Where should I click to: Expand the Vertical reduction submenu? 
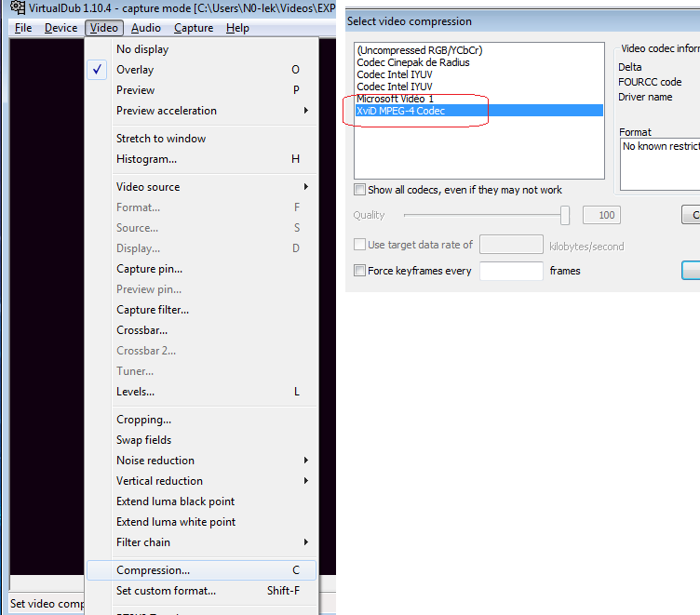(x=201, y=481)
